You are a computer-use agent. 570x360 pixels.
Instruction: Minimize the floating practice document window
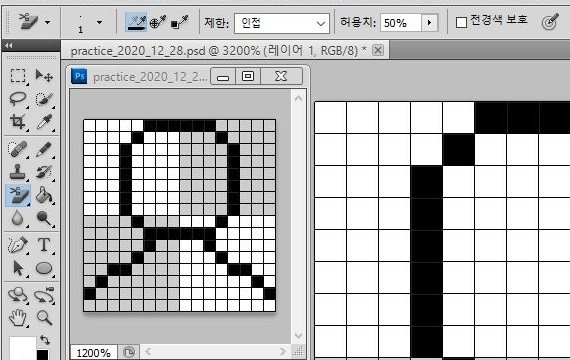pyautogui.click(x=223, y=77)
